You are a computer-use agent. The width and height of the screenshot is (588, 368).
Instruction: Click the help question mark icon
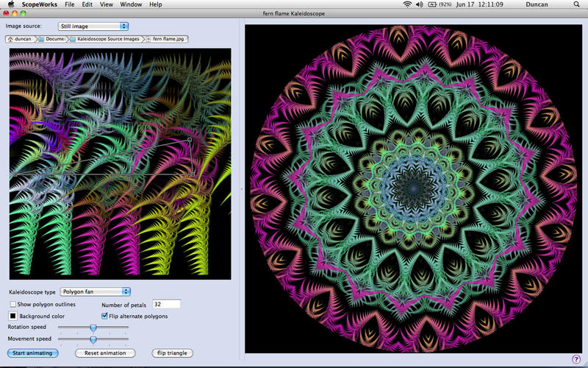pos(576,358)
